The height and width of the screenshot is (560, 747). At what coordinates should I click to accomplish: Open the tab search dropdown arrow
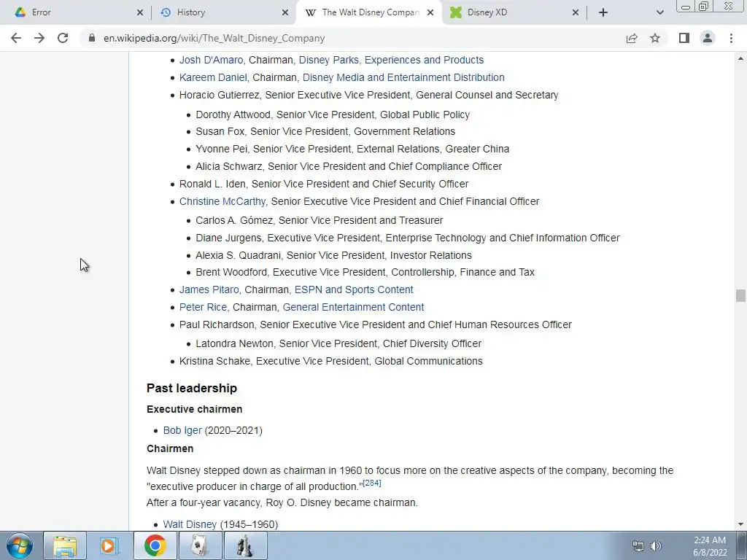[x=659, y=12]
